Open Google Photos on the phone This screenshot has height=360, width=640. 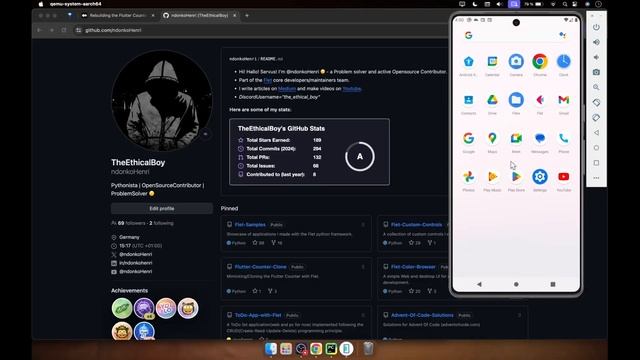(x=469, y=177)
